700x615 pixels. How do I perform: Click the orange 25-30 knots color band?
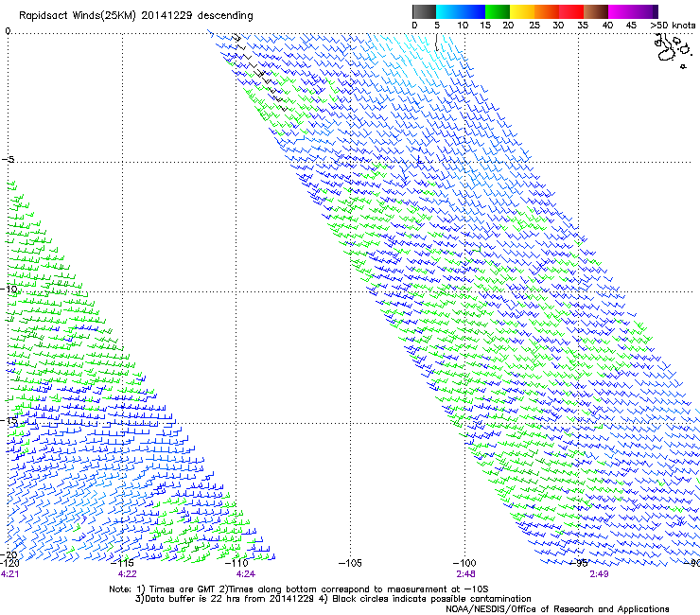pos(547,11)
